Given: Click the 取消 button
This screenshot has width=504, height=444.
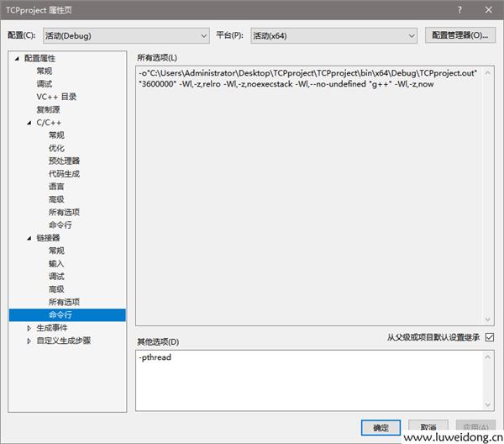Looking at the screenshot, I should coord(428,426).
